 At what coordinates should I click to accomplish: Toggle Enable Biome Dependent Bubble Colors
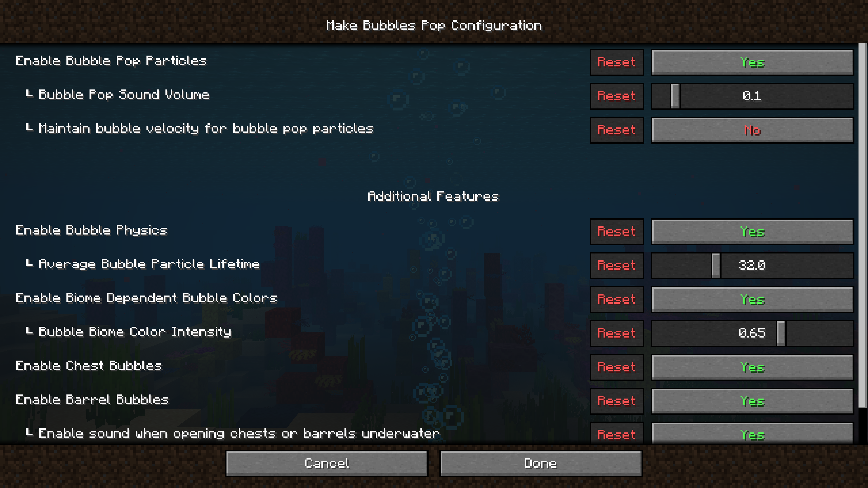pos(752,299)
